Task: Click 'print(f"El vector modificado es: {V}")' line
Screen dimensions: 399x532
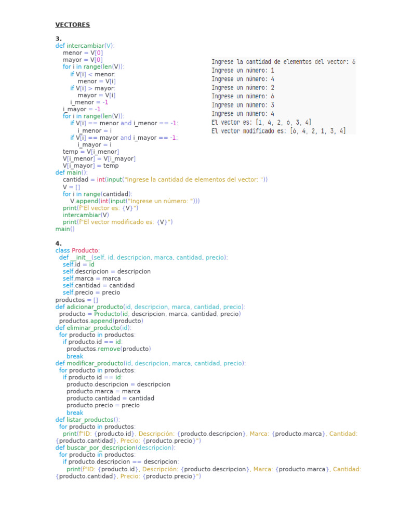Action: 117,222
